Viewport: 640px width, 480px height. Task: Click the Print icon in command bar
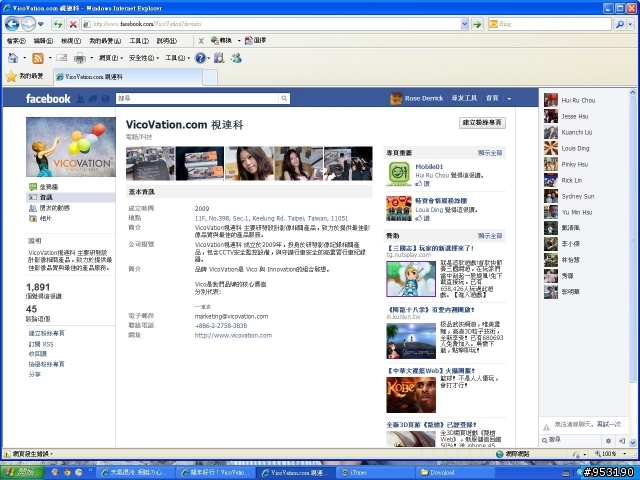tap(80, 58)
